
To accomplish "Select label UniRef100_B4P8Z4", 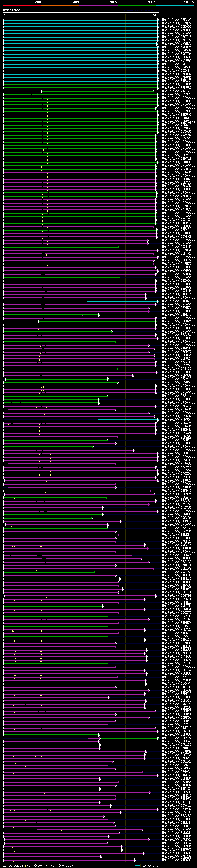I will 176,789.
